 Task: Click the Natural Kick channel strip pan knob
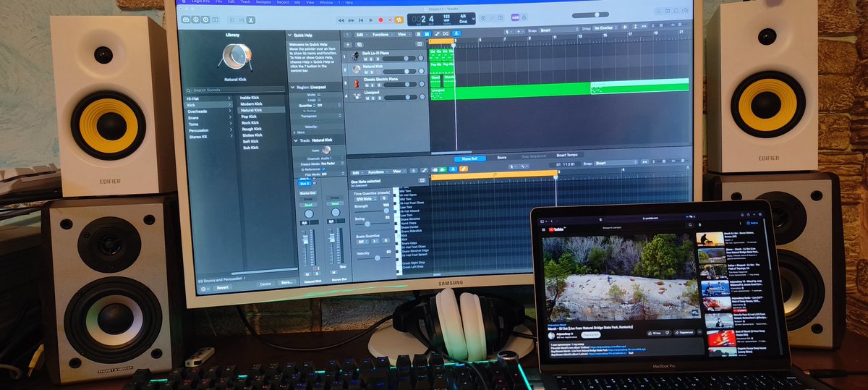tap(309, 213)
